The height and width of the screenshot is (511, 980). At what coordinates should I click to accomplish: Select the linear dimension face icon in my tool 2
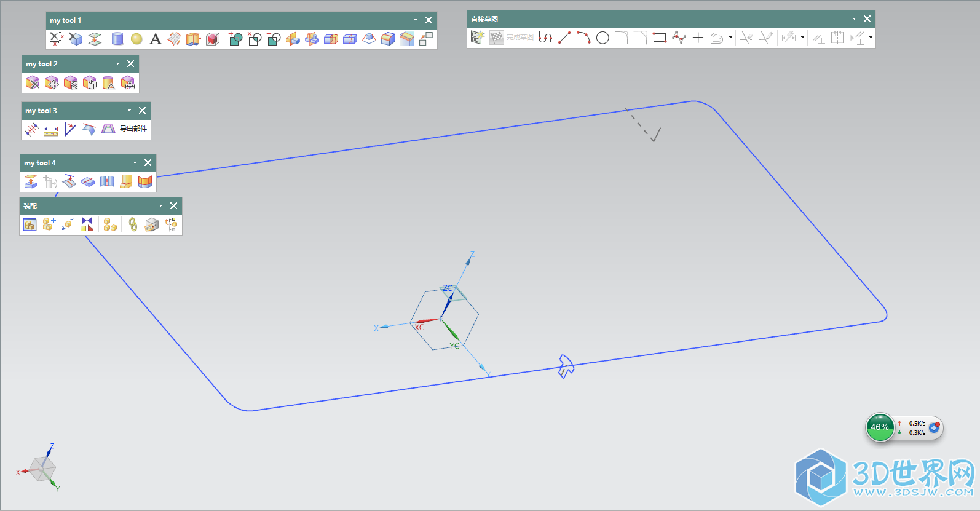pyautogui.click(x=128, y=82)
